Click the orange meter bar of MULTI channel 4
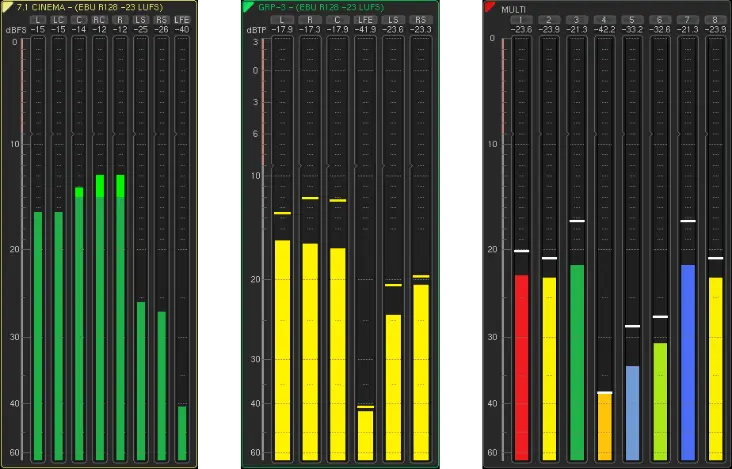This screenshot has height=469, width=732. point(604,425)
